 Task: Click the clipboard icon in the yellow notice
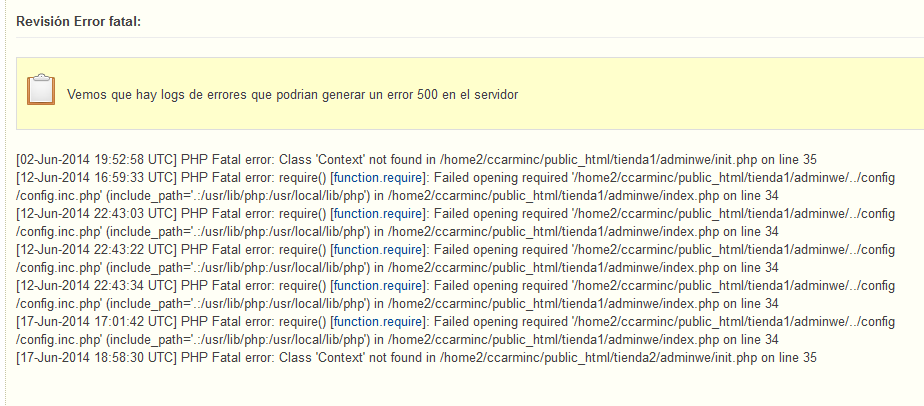click(41, 90)
